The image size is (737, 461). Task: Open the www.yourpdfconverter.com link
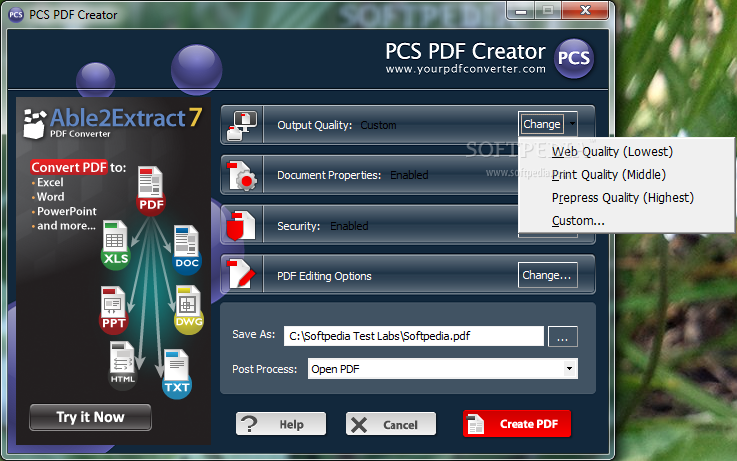coord(465,69)
